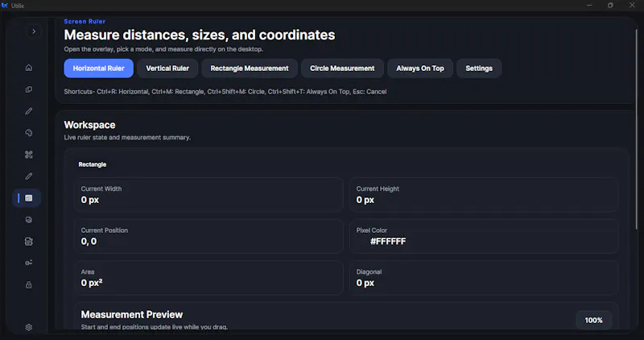Open the four-square command icon tool

(x=29, y=155)
